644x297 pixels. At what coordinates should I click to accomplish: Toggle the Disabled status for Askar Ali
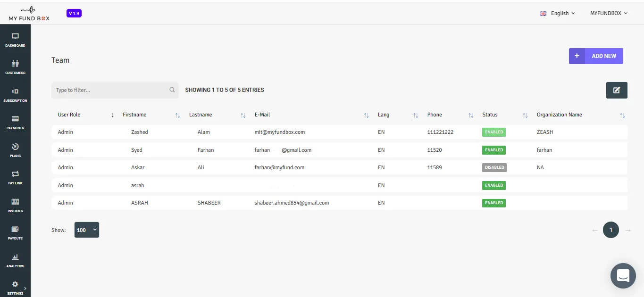pyautogui.click(x=494, y=167)
